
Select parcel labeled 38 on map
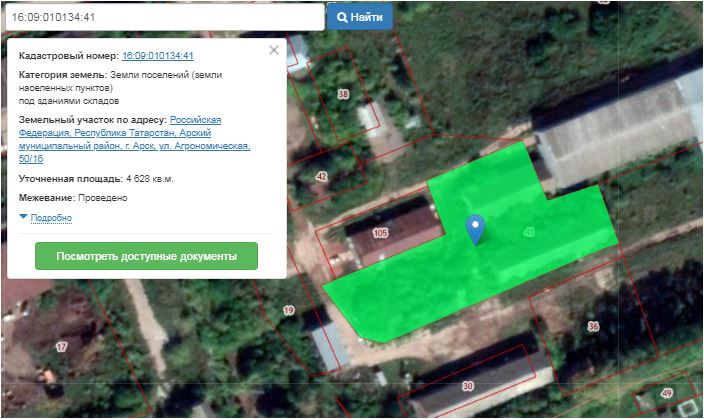(344, 94)
